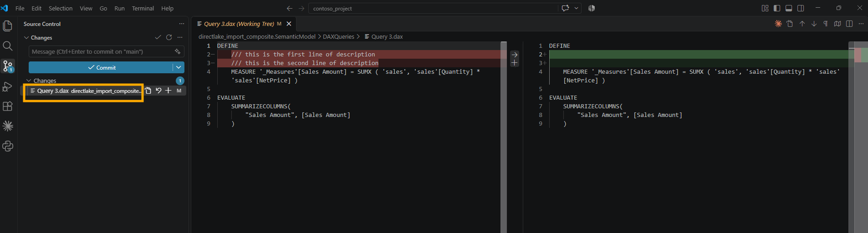Go to next change arrow
Screen dimensions: 868x233
(814, 24)
